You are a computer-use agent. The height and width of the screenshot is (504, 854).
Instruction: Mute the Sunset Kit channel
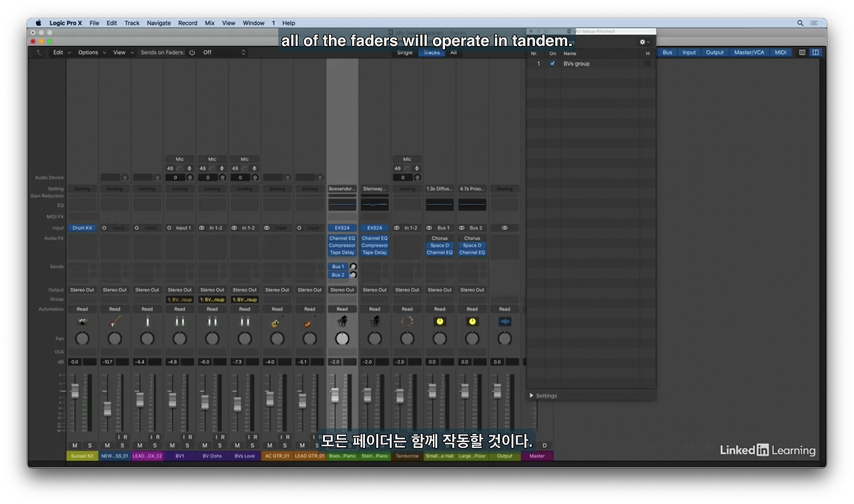[75, 445]
